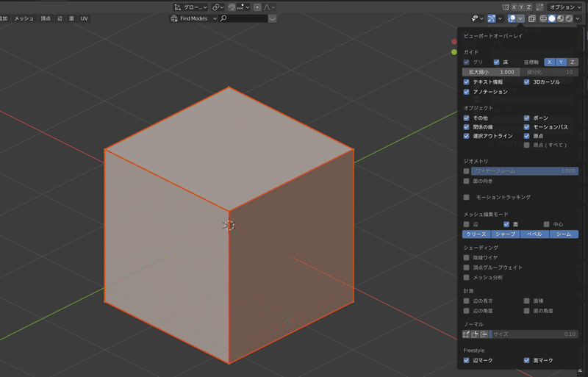This screenshot has height=377, width=588.
Task: Enable the 原点 (すべて) checkbox
Action: point(526,145)
